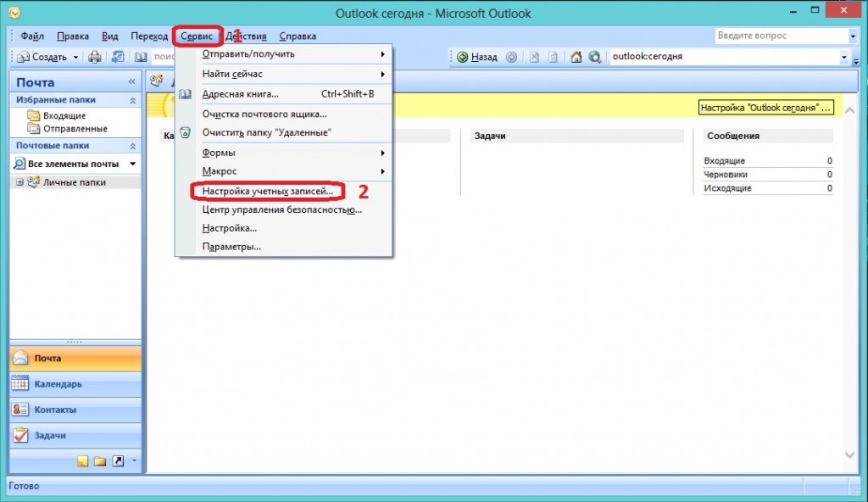Click Очистить папку "Удаленные" in the menu

click(283, 133)
